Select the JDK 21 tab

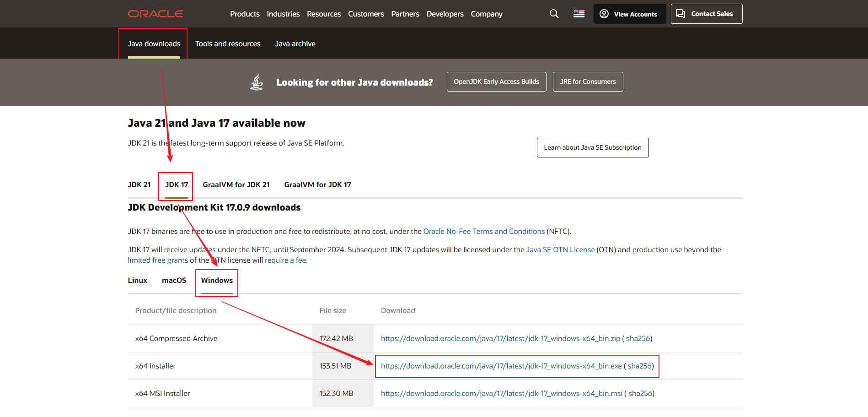point(139,184)
